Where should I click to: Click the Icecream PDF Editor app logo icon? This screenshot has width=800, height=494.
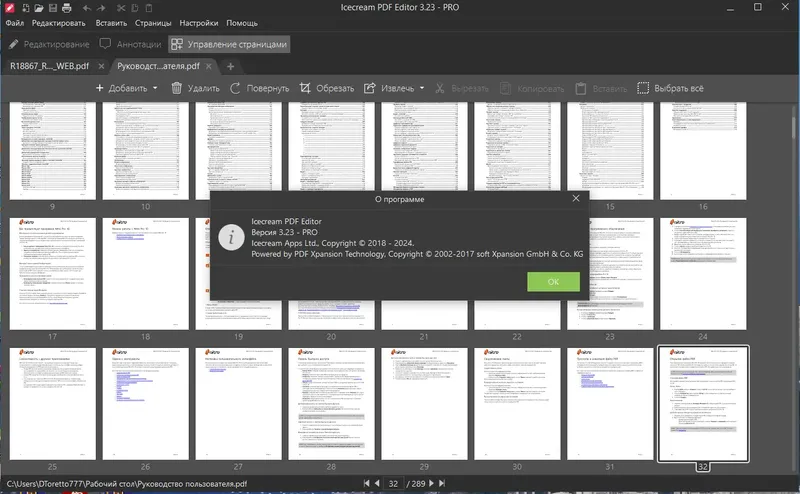point(9,8)
